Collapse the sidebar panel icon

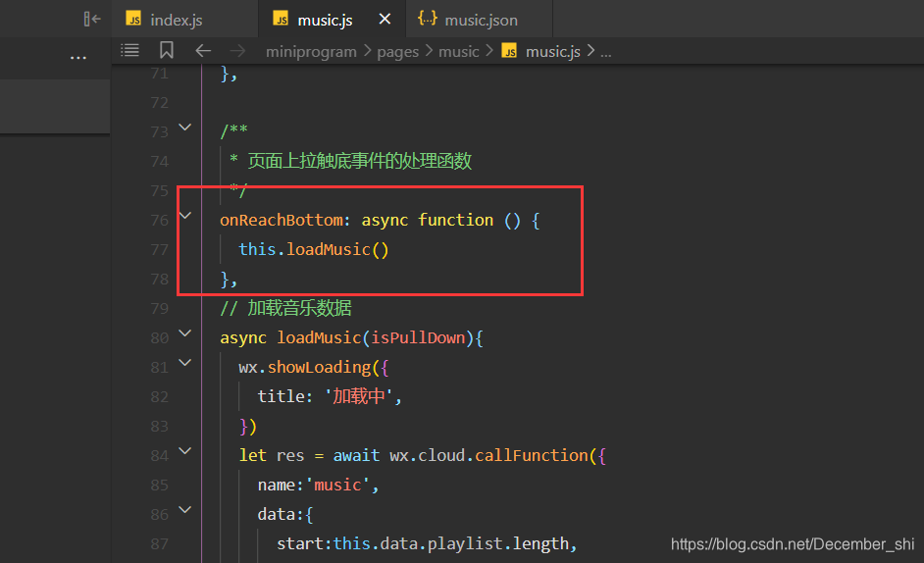tap(92, 20)
